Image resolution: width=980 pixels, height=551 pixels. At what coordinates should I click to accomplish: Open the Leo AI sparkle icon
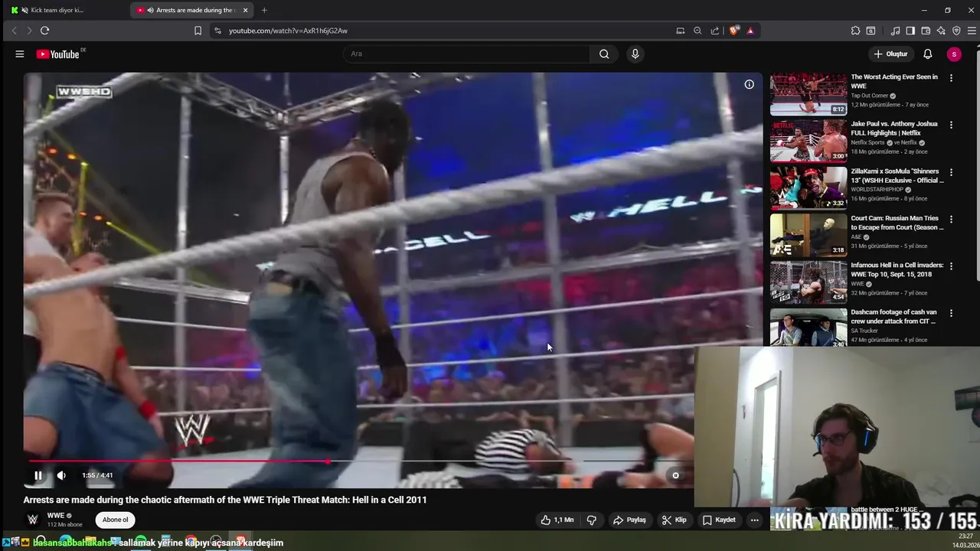941,31
